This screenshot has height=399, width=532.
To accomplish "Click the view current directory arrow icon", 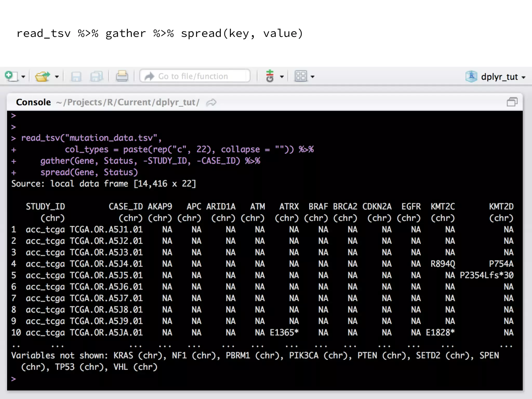I will click(x=211, y=102).
